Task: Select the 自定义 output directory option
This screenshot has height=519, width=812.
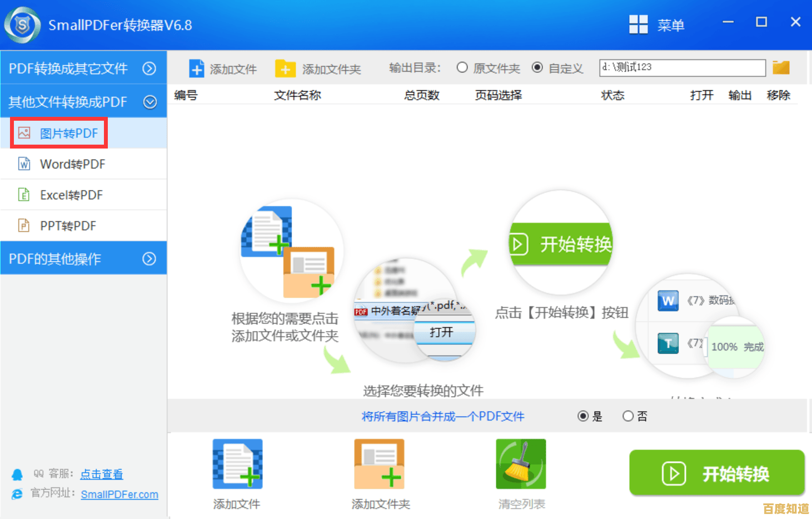Action: coord(537,67)
